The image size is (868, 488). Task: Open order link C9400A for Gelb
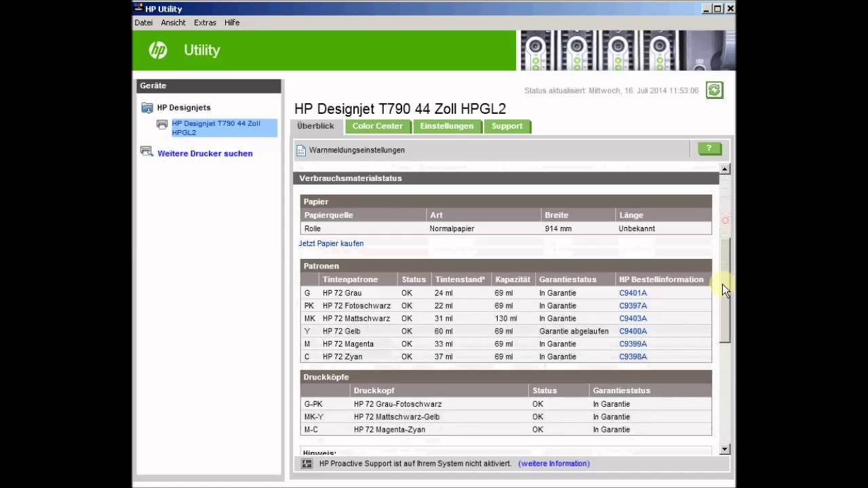tap(633, 331)
